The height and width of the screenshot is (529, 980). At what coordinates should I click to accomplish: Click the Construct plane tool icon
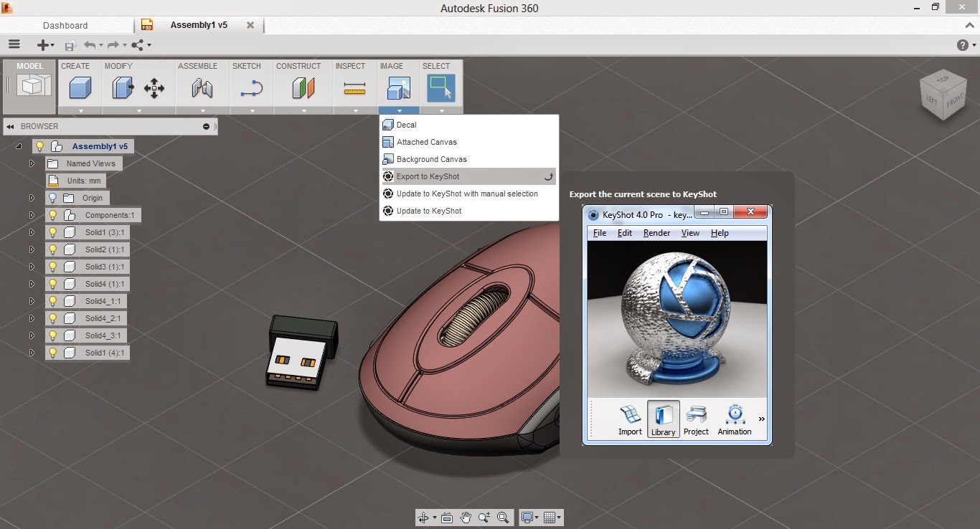[x=302, y=87]
